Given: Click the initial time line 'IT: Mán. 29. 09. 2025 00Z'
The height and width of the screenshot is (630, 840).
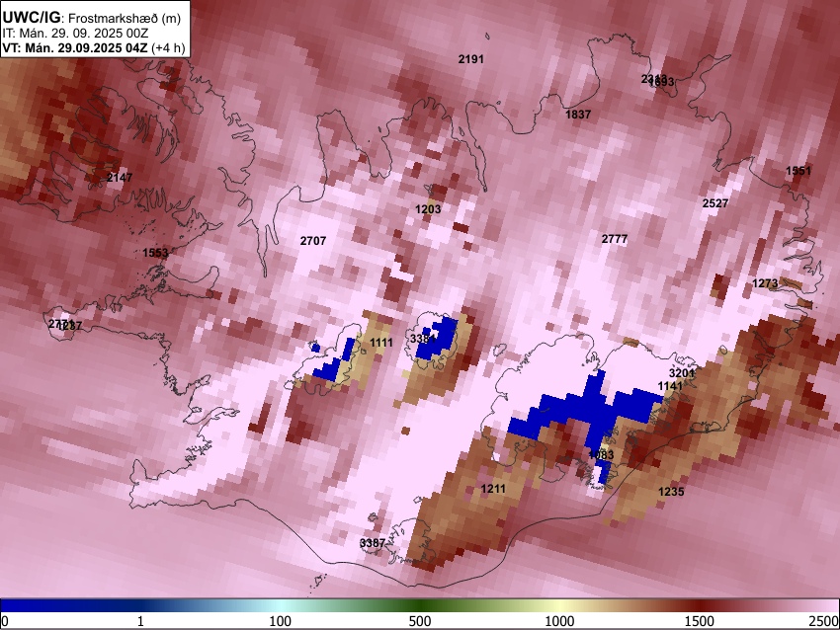Looking at the screenshot, I should pyautogui.click(x=75, y=34).
